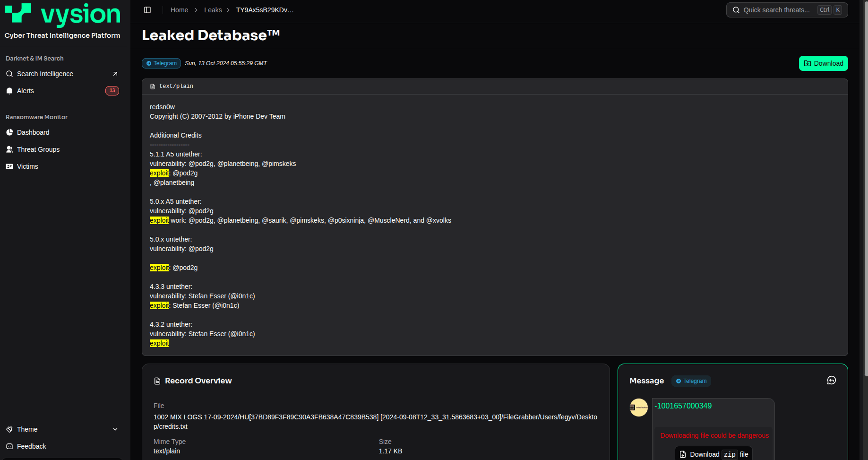Focus the Quick search threats field
The height and width of the screenshot is (460, 868).
pos(787,10)
